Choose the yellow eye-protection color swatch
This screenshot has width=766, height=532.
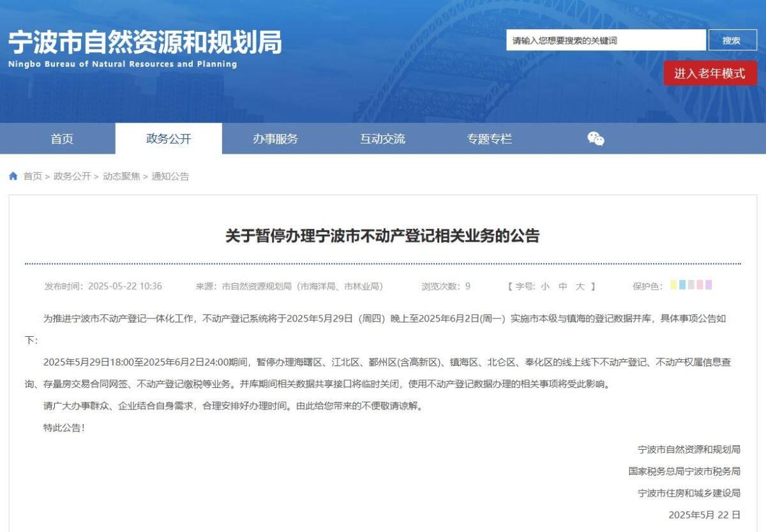click(x=673, y=284)
